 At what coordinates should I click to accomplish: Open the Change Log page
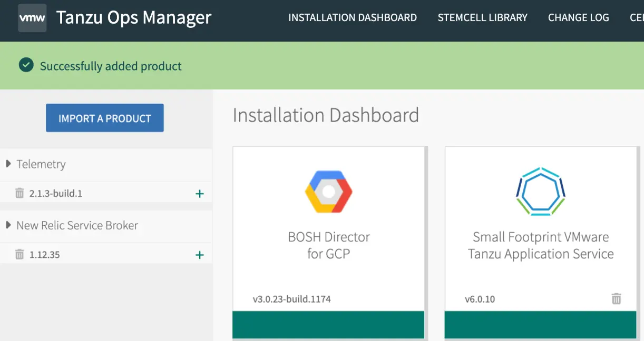click(x=578, y=18)
